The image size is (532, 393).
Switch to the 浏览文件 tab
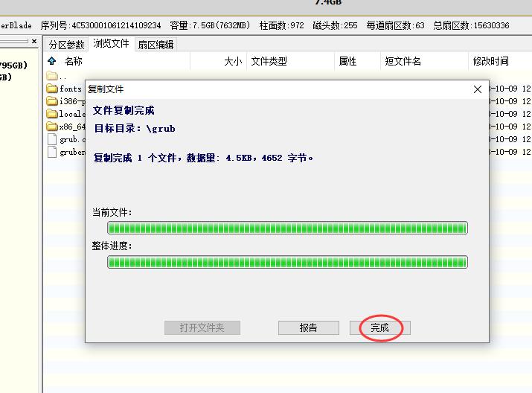coord(111,44)
